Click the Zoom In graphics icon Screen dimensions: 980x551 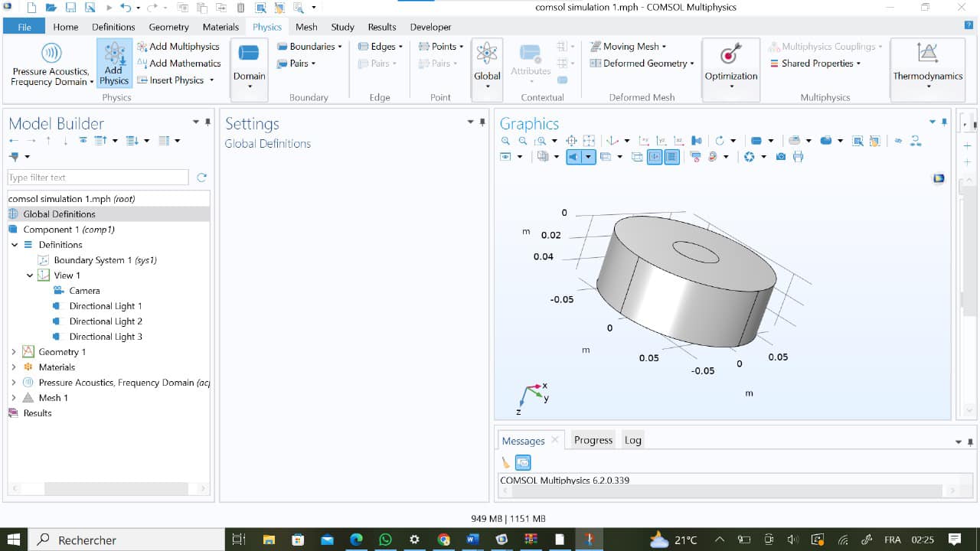pyautogui.click(x=505, y=141)
